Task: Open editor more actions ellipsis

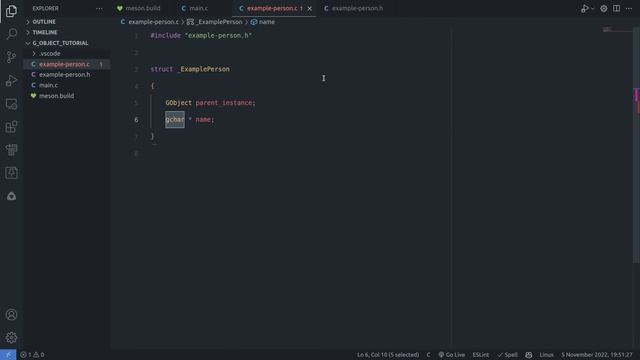Action: 629,9
